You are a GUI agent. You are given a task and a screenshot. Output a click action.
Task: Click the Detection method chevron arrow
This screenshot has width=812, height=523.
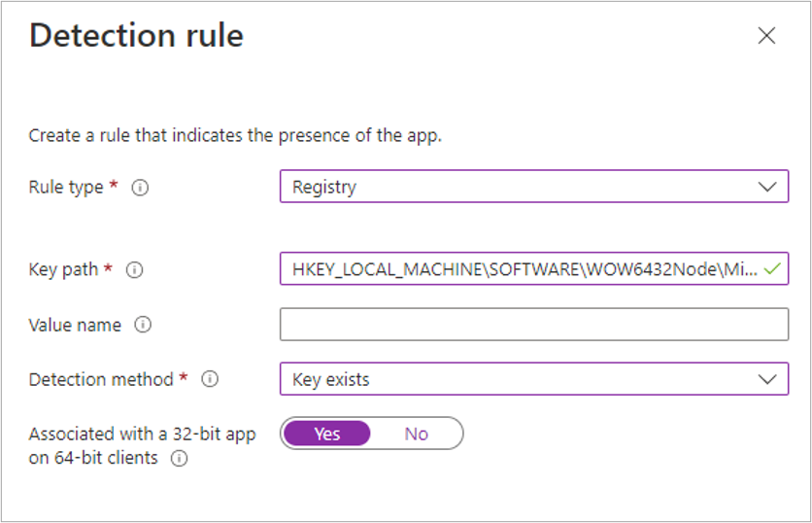coord(767,379)
